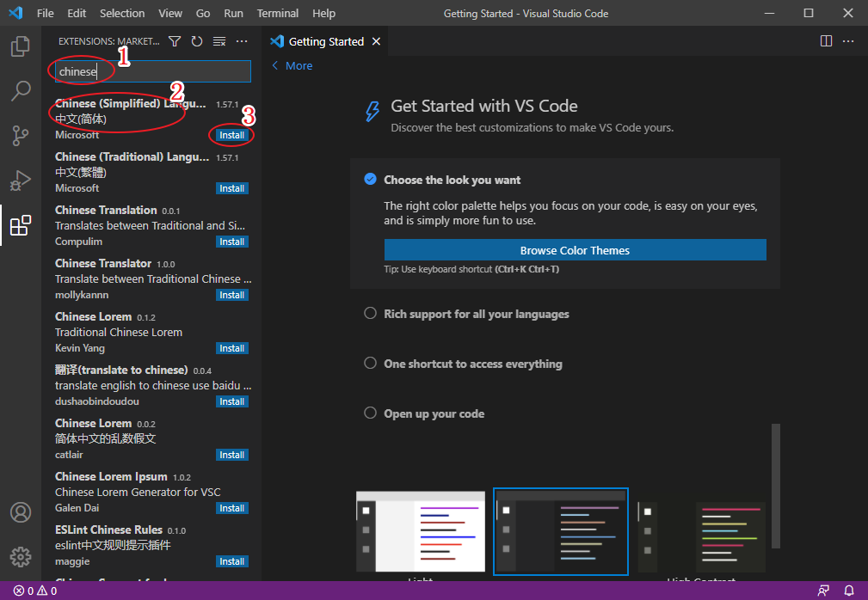
Task: Open the Accounts icon in activity bar
Action: pos(21,512)
